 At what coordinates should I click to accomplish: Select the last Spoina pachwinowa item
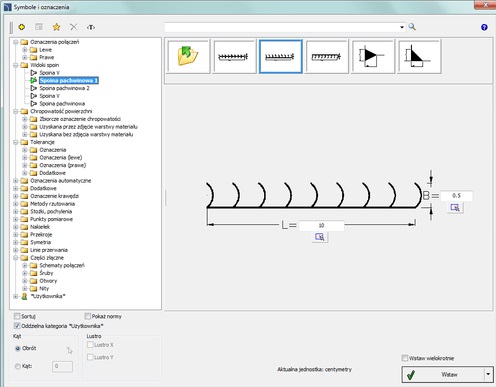pyautogui.click(x=62, y=103)
